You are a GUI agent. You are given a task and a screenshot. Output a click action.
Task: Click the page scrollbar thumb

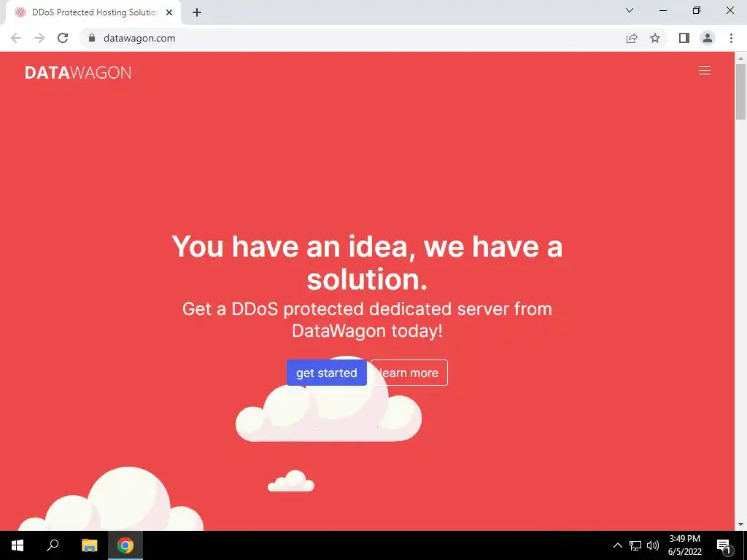coord(740,91)
